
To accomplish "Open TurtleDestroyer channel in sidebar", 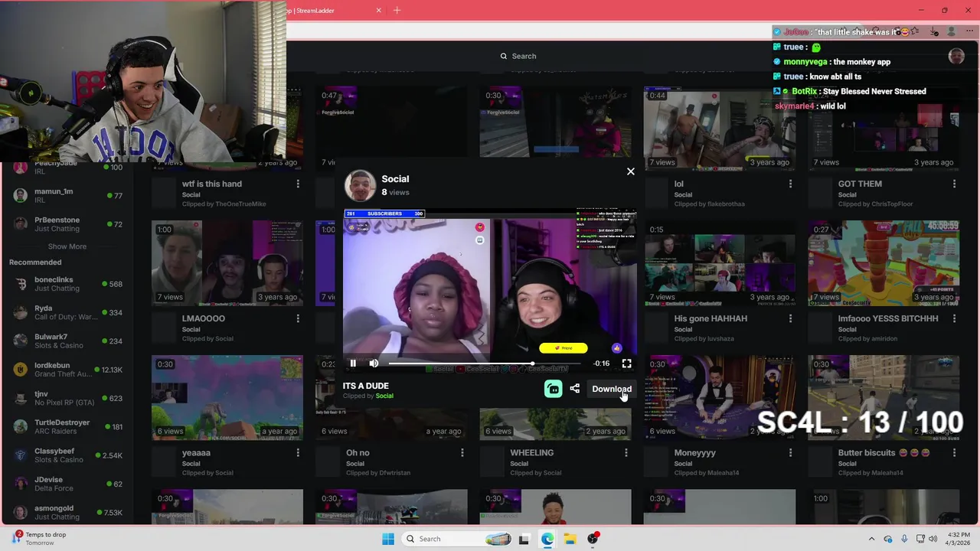I will [x=67, y=426].
